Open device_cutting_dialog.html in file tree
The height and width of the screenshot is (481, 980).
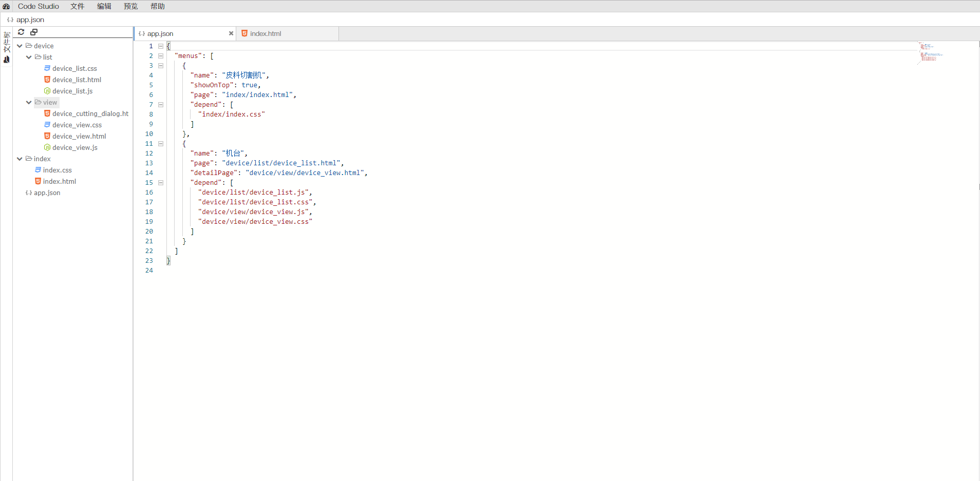pos(90,113)
